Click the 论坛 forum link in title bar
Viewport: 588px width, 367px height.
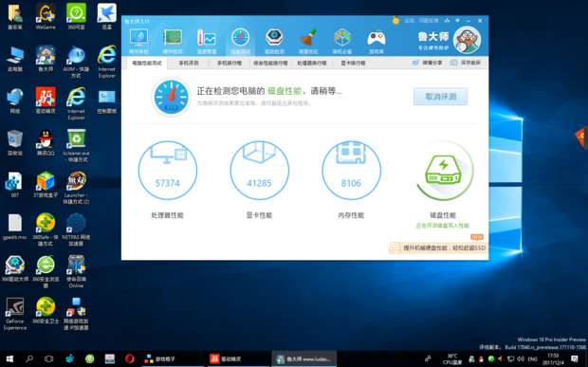click(x=409, y=21)
